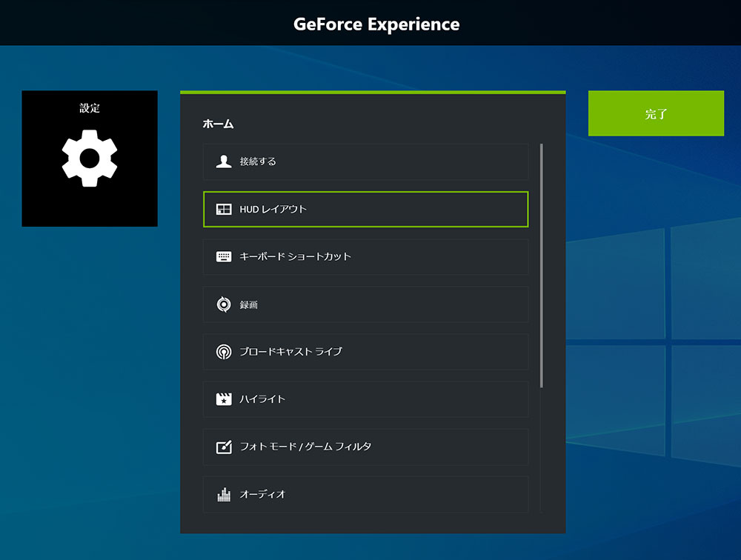Open the HUD レイアウト settings
This screenshot has height=560, width=741.
point(363,209)
